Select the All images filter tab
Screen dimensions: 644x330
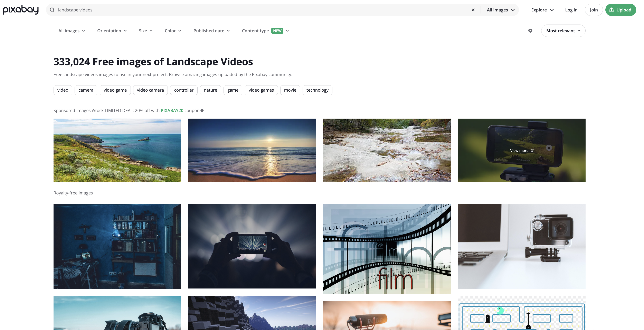pos(72,30)
